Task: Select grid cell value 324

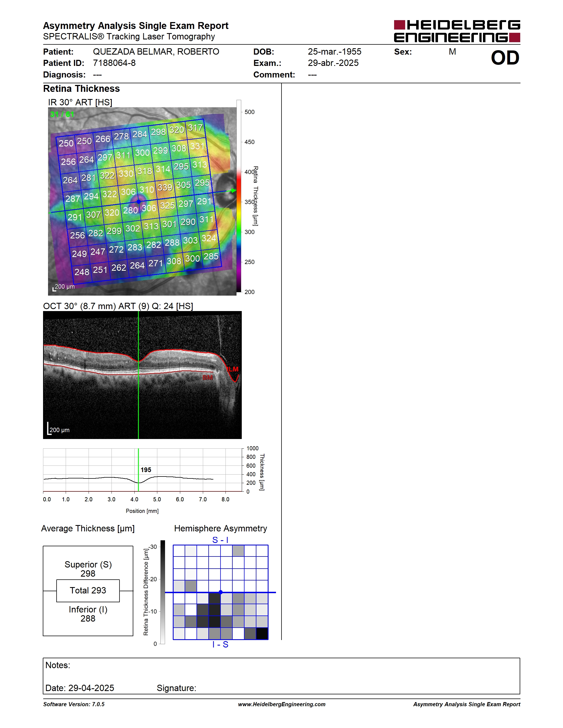Action: click(209, 238)
